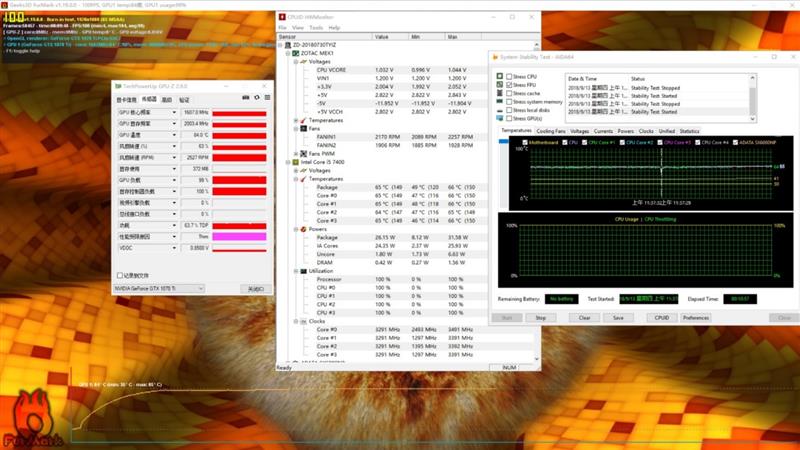Viewport: 800px width, 450px height.
Task: Toggle the CPU Core #1 graph checkbox
Action: 585,142
